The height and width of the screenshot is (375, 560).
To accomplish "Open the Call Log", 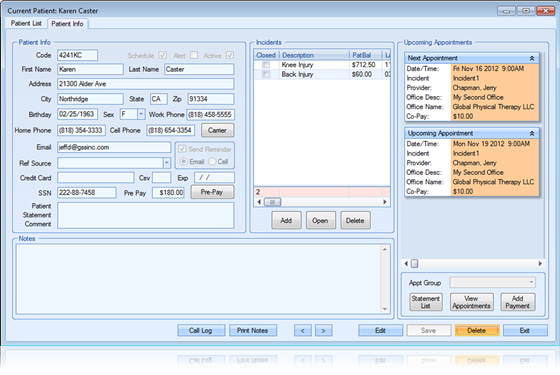I will (201, 330).
